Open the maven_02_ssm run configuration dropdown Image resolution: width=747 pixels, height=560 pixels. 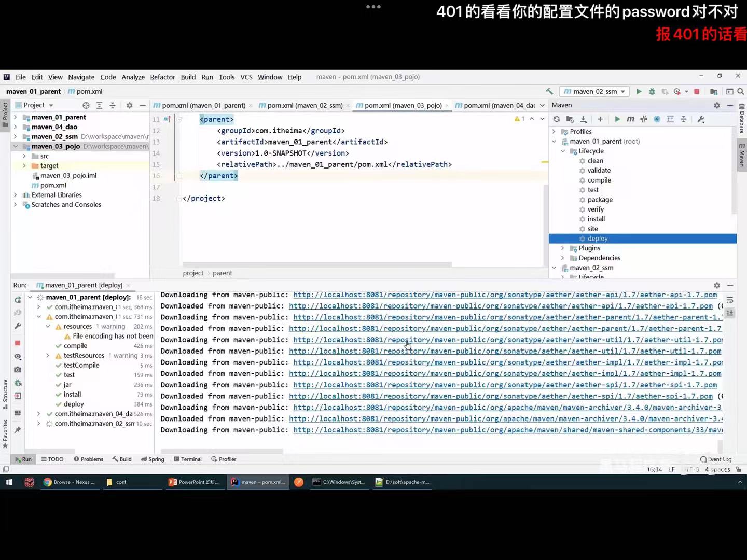pos(594,91)
